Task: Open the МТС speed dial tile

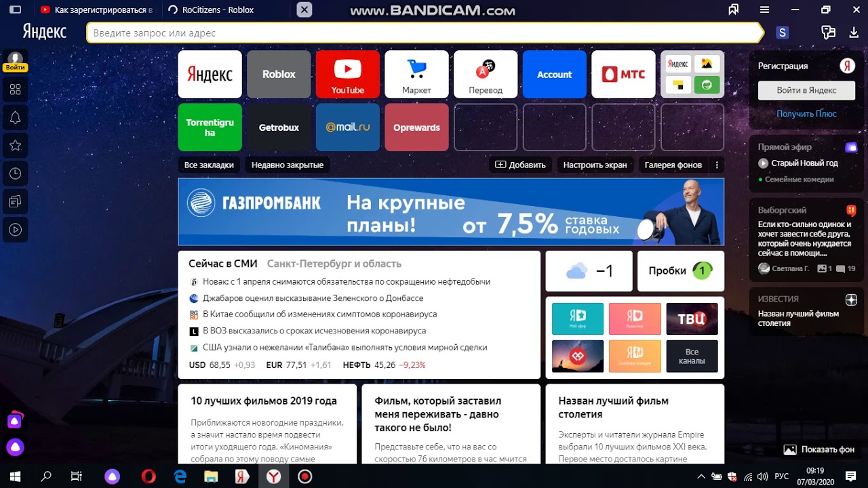Action: 624,75
